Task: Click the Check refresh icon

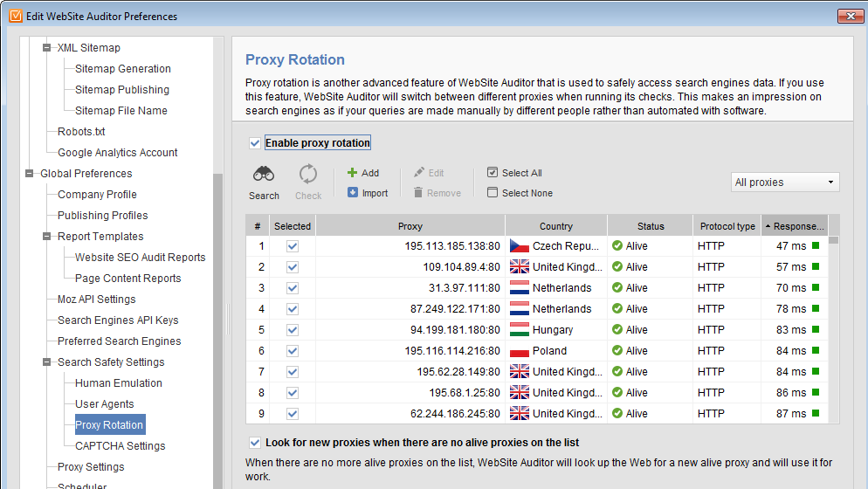Action: [307, 174]
